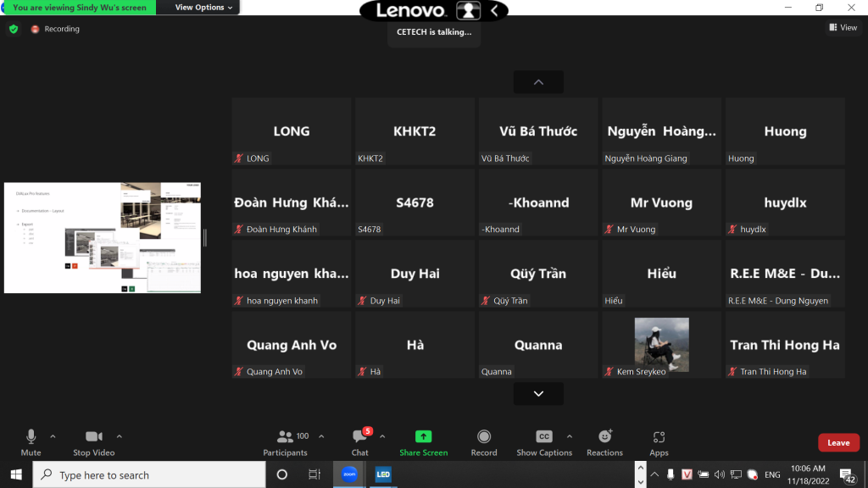Expand video options arrow next to Stop Video
Image resolution: width=868 pixels, height=488 pixels.
[120, 436]
